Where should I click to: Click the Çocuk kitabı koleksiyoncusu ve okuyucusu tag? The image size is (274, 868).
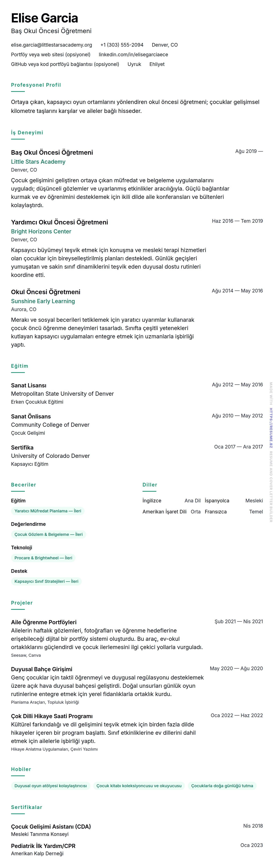tap(139, 786)
